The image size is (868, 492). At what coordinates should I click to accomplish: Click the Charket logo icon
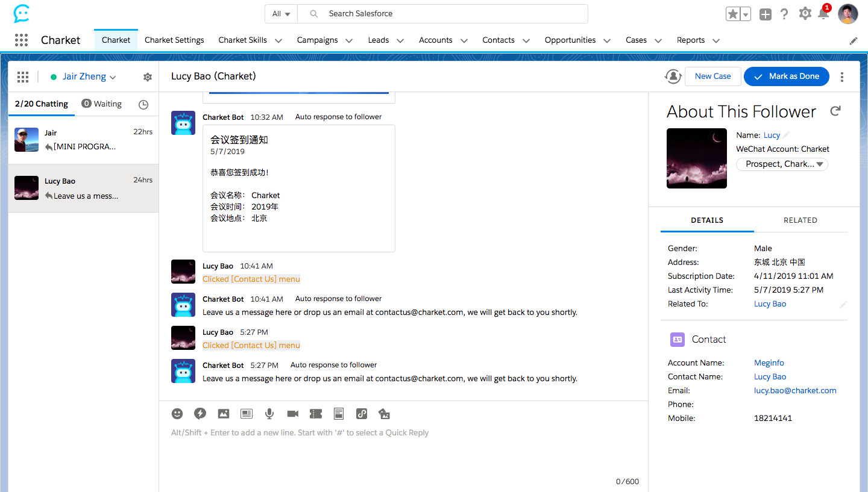click(21, 13)
